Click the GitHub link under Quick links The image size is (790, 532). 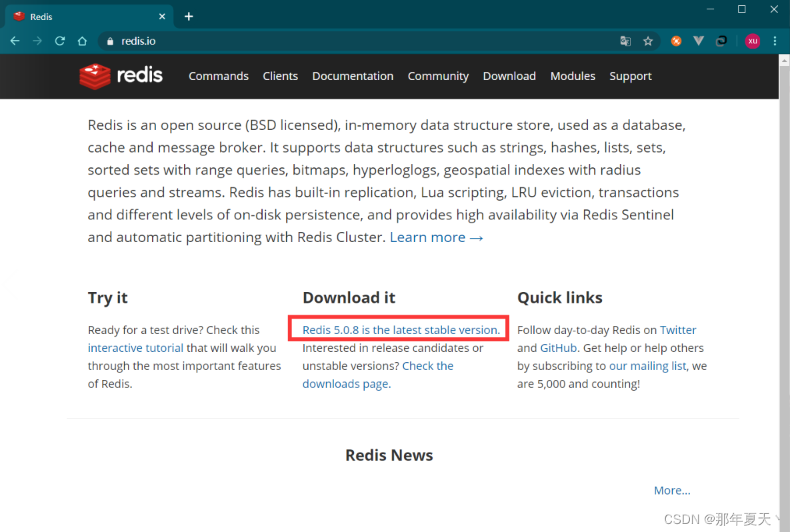(559, 347)
